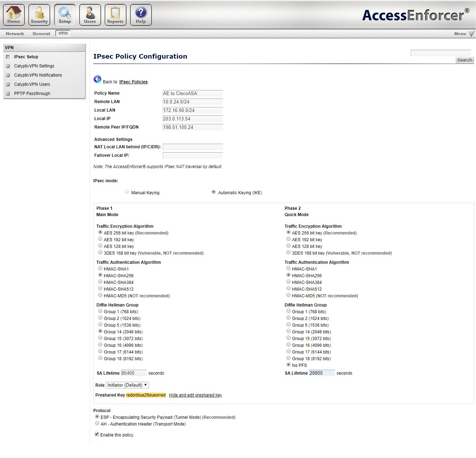
Task: Open Help using the question mark icon
Action: click(x=141, y=14)
